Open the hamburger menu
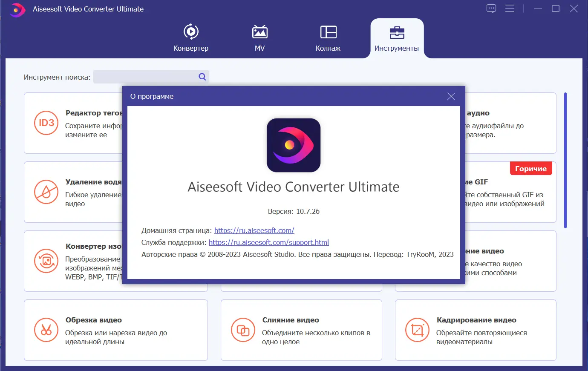The image size is (588, 371). 510,9
